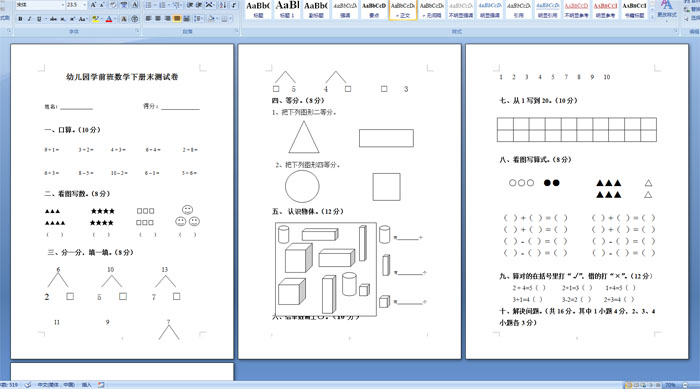Click the sort icon in paragraph group
The width and height of the screenshot is (700, 389).
click(223, 5)
